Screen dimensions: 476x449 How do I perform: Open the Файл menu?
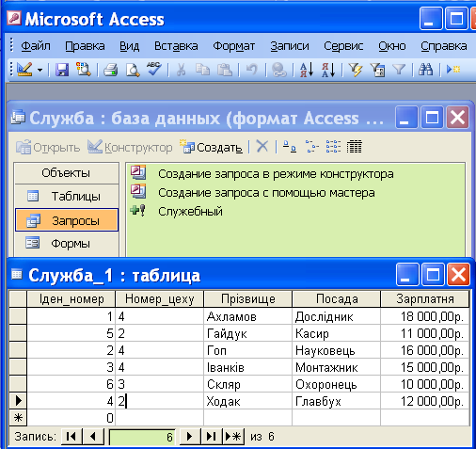36,46
